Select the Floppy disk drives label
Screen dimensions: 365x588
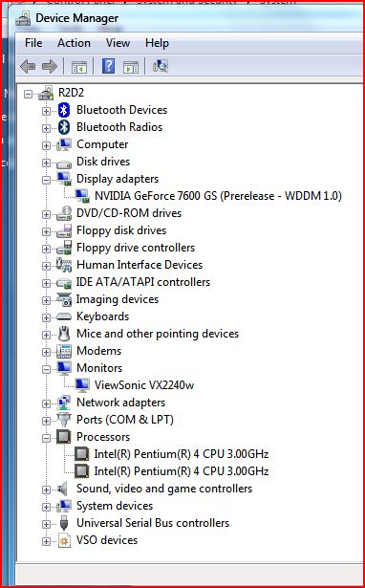click(x=121, y=230)
